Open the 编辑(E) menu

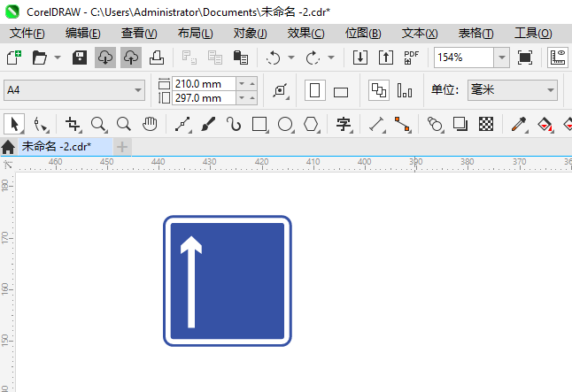tap(83, 34)
